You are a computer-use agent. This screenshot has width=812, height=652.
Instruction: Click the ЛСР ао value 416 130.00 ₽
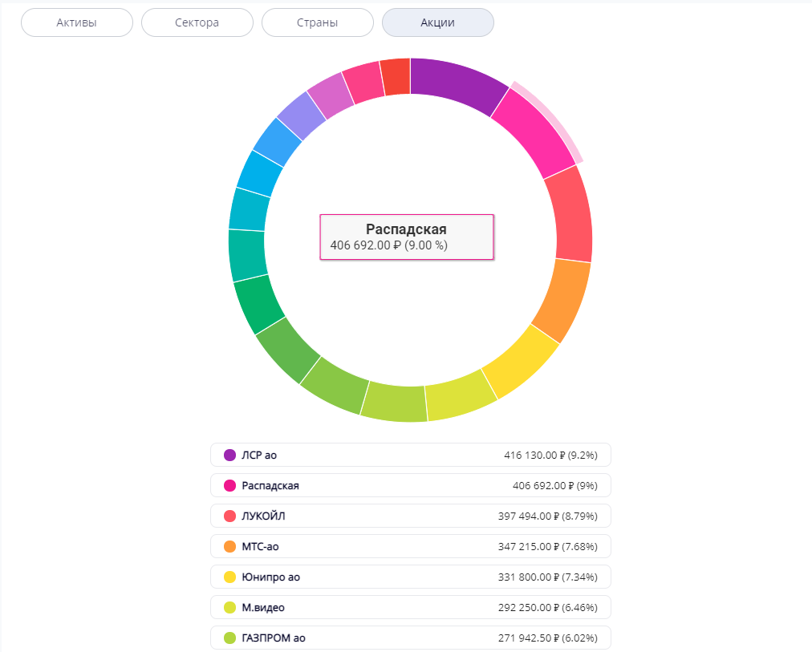[x=534, y=455]
